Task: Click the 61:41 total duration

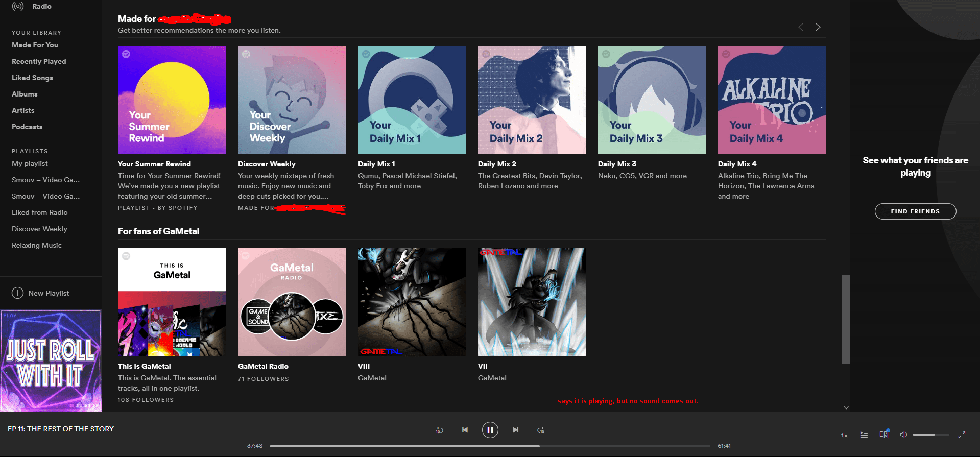Action: 724,446
